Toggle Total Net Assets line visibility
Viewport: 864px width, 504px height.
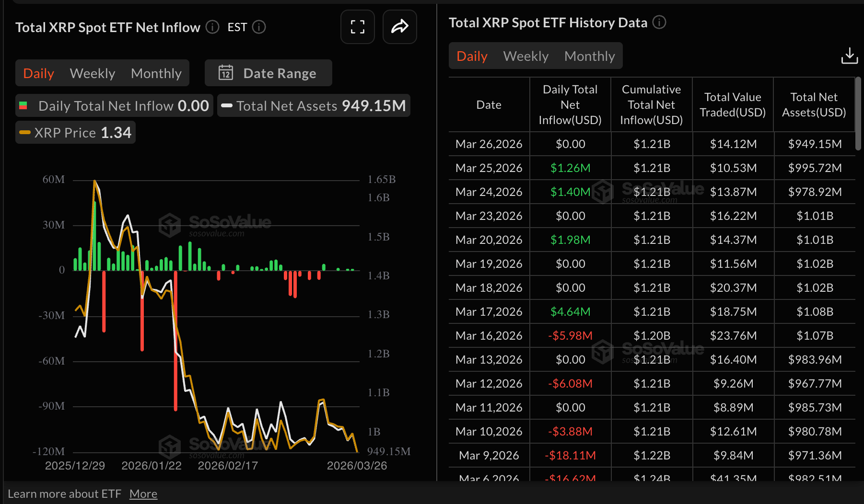coord(314,106)
